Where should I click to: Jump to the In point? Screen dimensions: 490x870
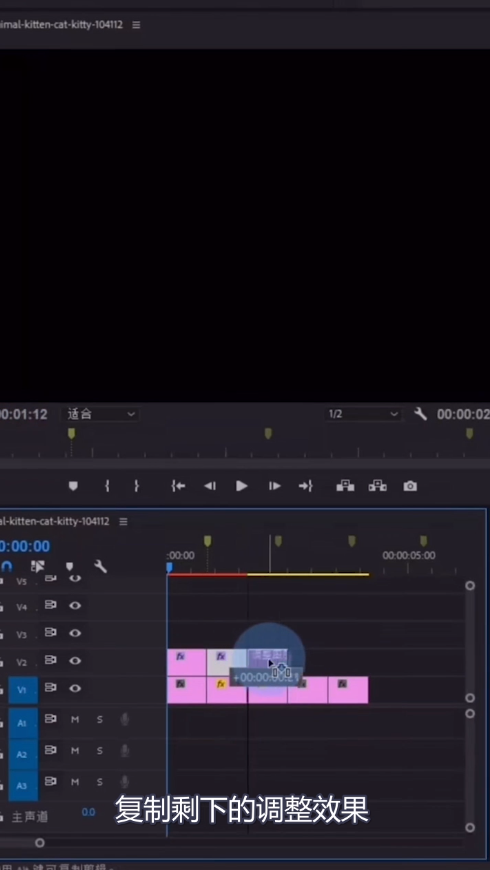click(178, 486)
